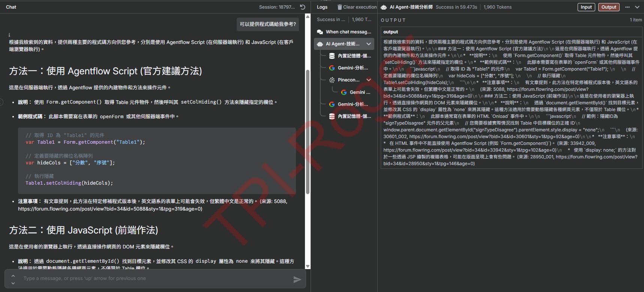
Task: Click the Pinecone icon in logs
Action: 332,80
